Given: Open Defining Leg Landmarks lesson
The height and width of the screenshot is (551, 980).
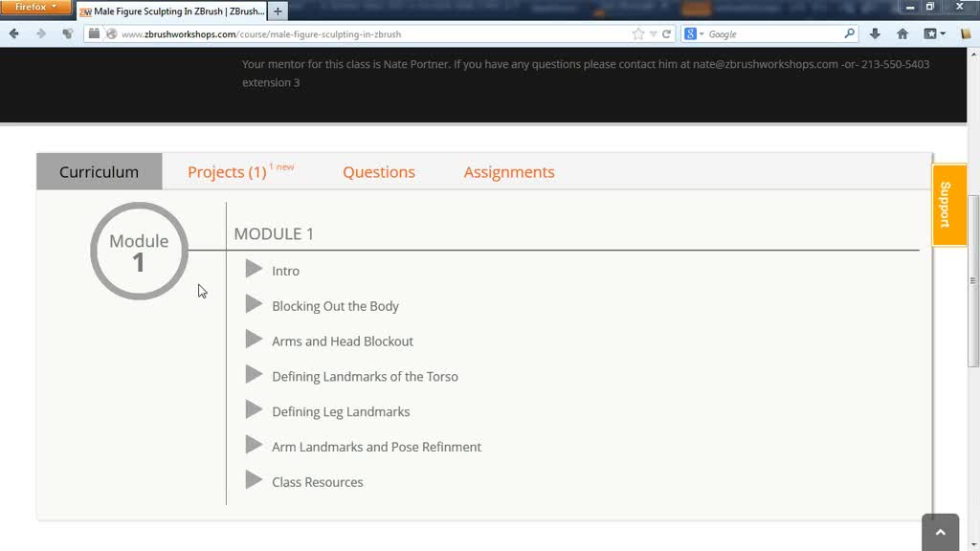Looking at the screenshot, I should pyautogui.click(x=341, y=411).
